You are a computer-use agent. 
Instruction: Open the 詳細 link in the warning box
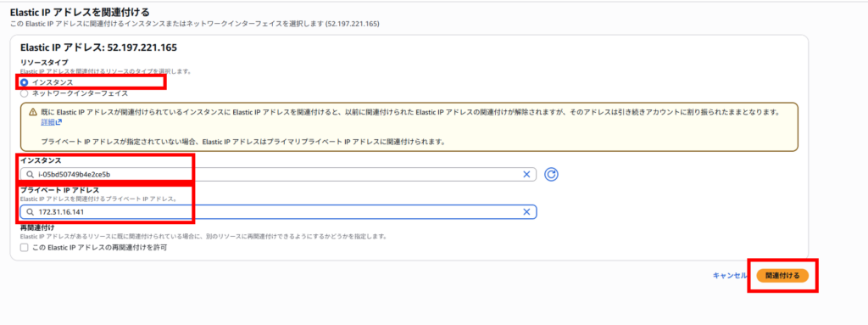point(51,121)
